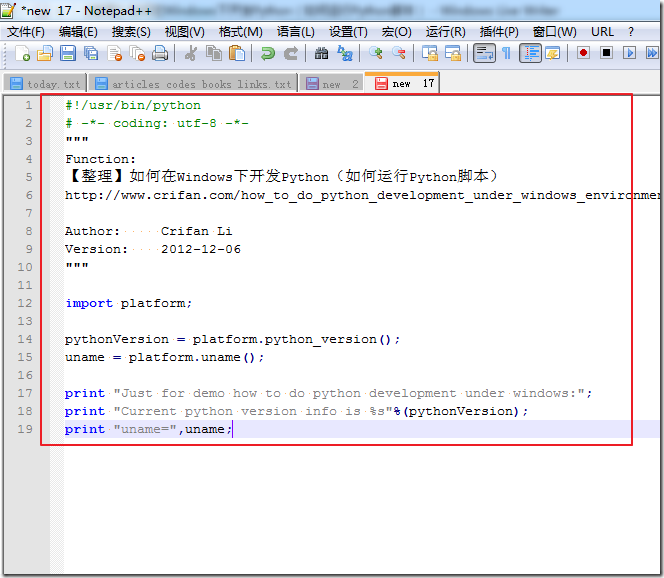Open the 插件(P) menu
The width and height of the screenshot is (664, 578).
tap(499, 32)
